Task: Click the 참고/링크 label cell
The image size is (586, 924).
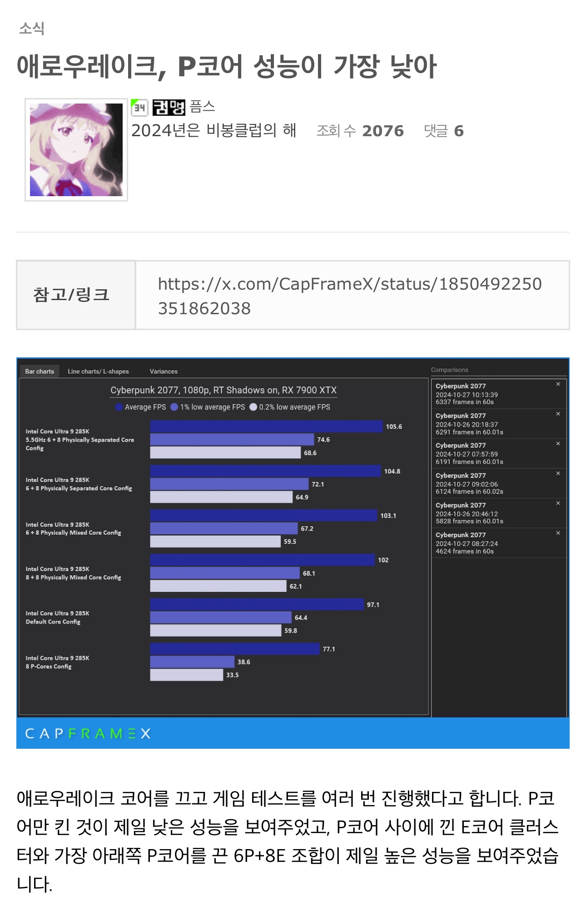Action: point(76,295)
